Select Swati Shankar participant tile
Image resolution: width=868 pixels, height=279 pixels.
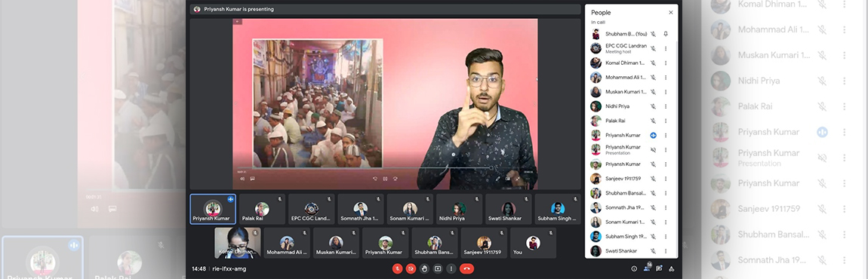(509, 209)
